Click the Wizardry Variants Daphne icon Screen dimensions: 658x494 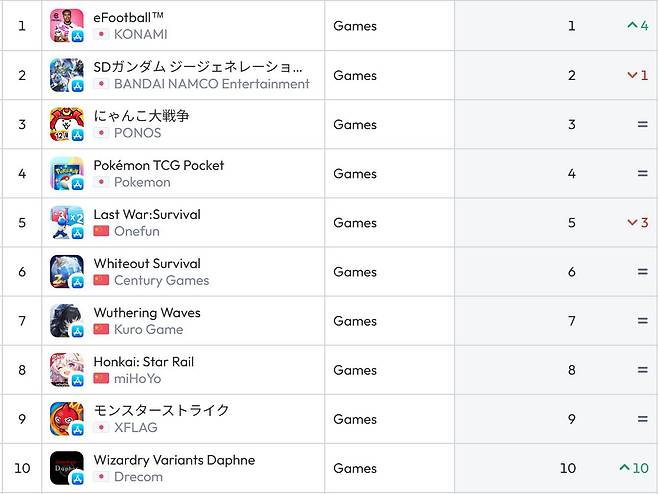66,467
